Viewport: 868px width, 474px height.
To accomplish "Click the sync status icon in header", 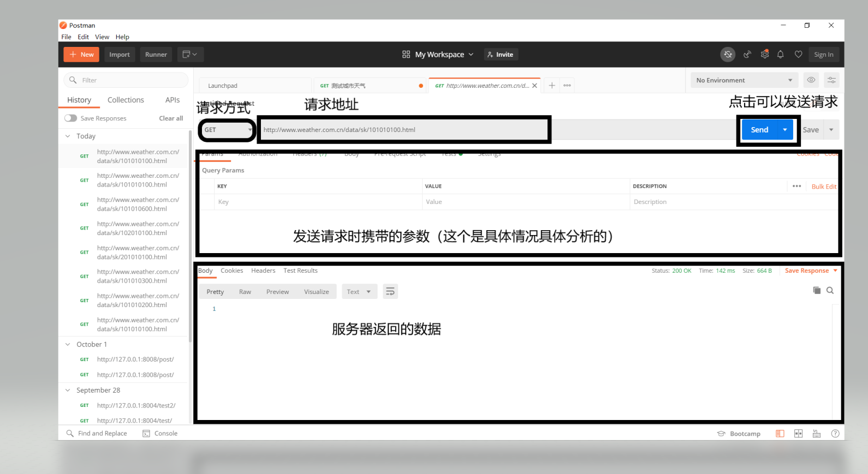I will (x=728, y=55).
